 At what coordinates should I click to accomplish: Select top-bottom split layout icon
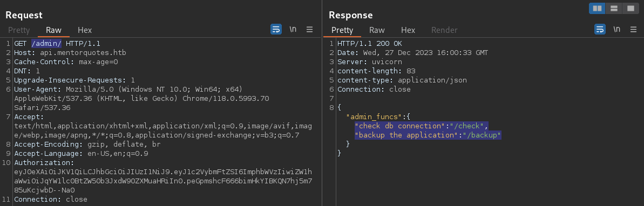pyautogui.click(x=614, y=8)
